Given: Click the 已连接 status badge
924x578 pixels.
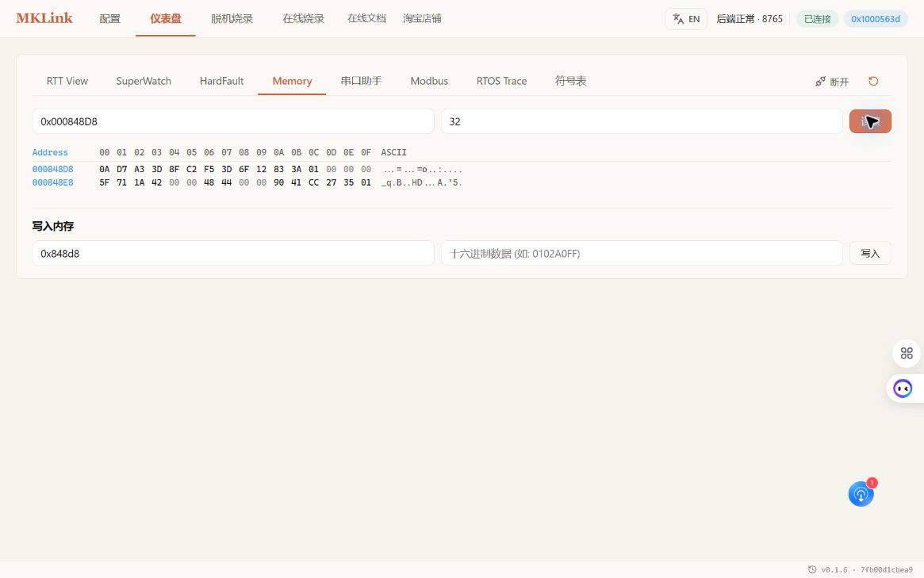Looking at the screenshot, I should click(x=818, y=19).
